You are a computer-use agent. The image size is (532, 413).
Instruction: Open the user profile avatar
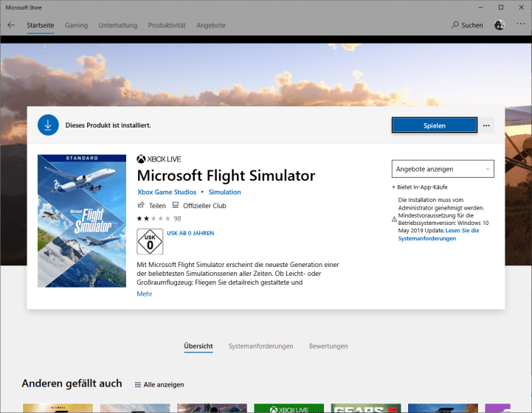500,25
